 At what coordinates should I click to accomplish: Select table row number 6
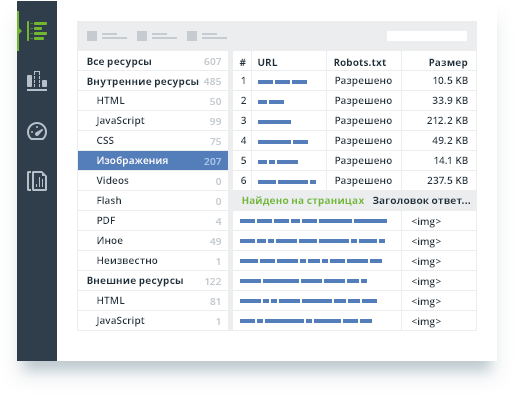click(x=354, y=181)
